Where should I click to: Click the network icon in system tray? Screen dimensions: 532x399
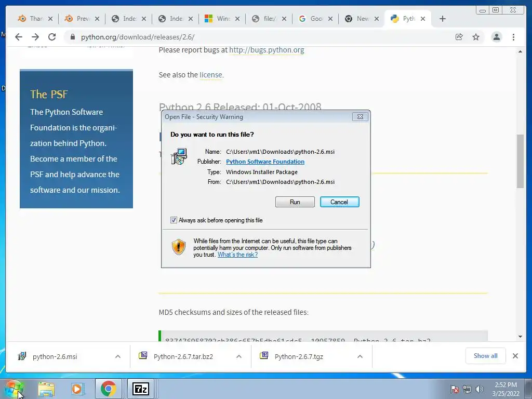[x=467, y=389]
